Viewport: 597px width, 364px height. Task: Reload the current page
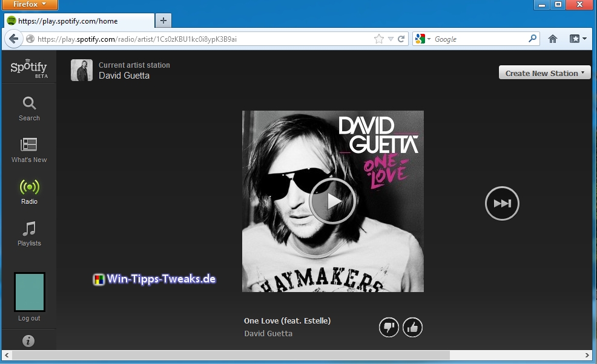tap(401, 39)
